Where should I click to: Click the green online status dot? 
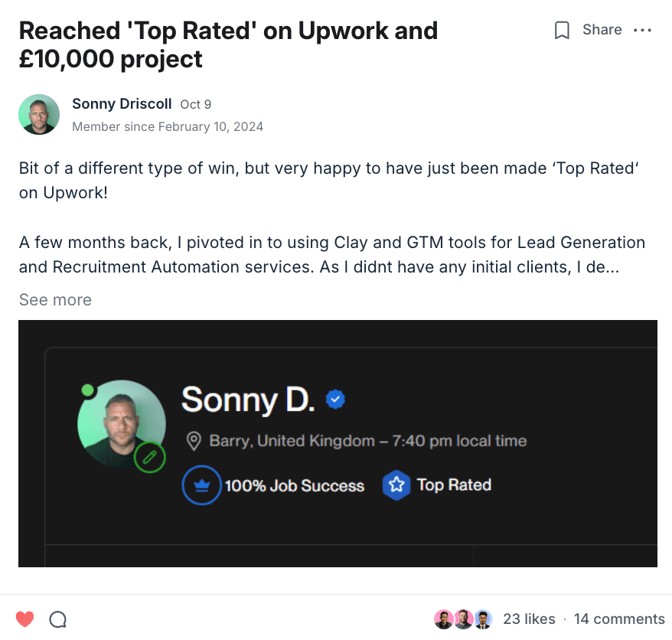tap(88, 390)
